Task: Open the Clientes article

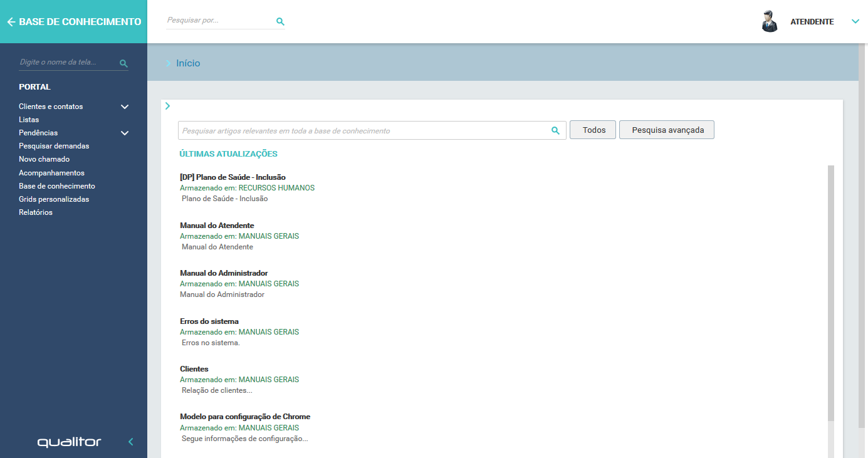Action: click(194, 369)
